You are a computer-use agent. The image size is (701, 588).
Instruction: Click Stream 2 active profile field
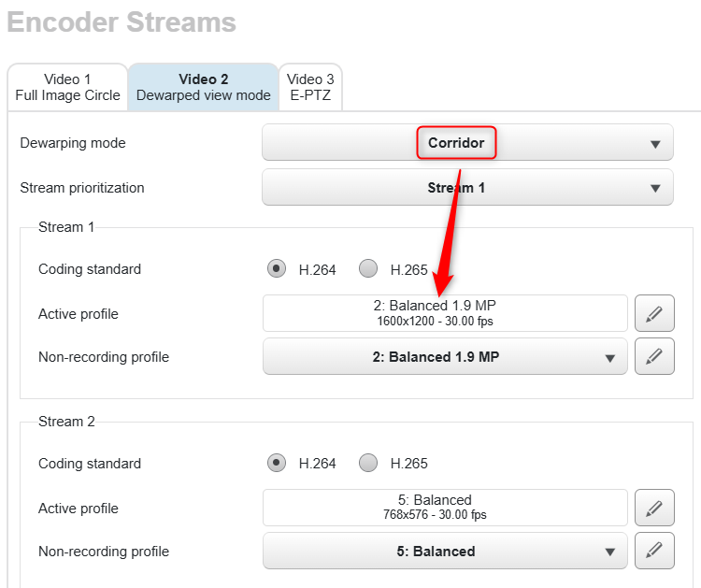[x=445, y=508]
